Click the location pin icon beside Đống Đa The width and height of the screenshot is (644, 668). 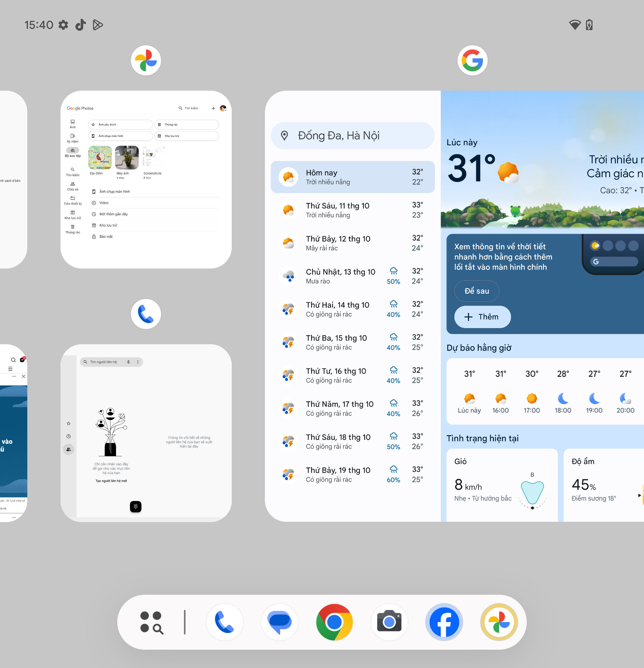(284, 136)
